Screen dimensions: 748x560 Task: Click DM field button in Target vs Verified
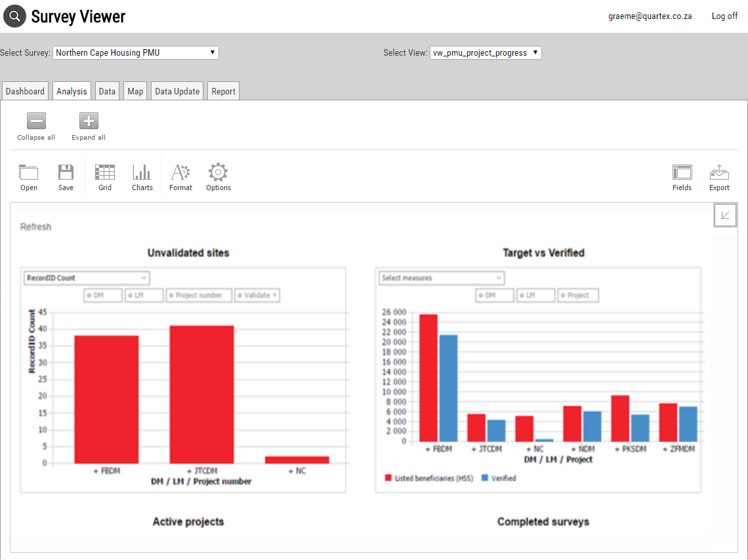tap(495, 296)
